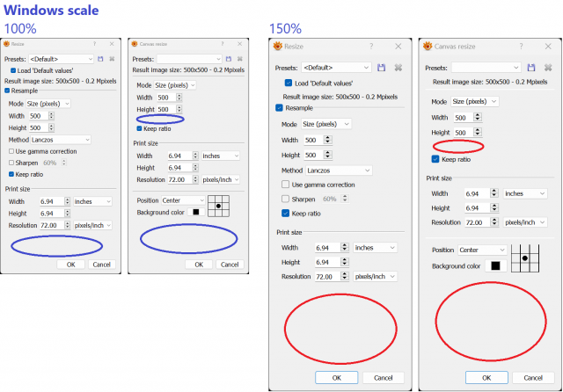The width and height of the screenshot is (563, 392).
Task: Click Print size Height 6.94 spinner, 150% Resize
Action: [x=344, y=262]
